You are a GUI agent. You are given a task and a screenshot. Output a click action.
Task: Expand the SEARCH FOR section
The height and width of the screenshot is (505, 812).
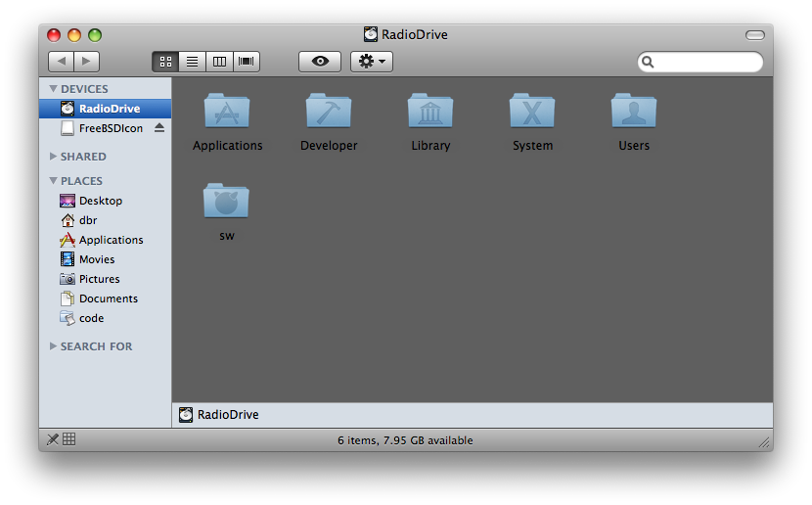pos(53,346)
